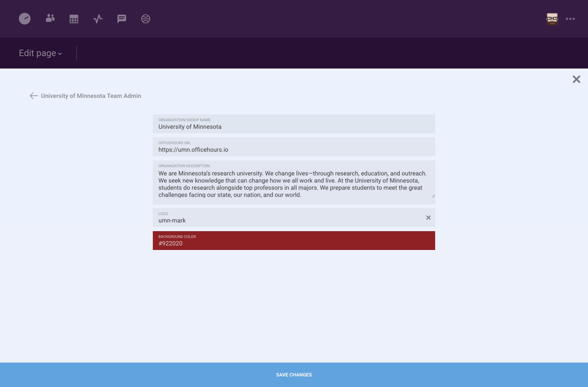Open the dashboard gauge icon
The image size is (588, 387).
24,19
